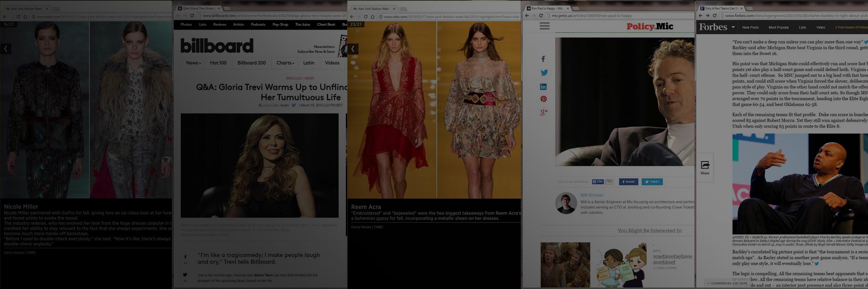Image resolution: width=868 pixels, height=289 pixels.
Task: Click Pop-Shop in Billboard top bar
Action: click(x=280, y=24)
